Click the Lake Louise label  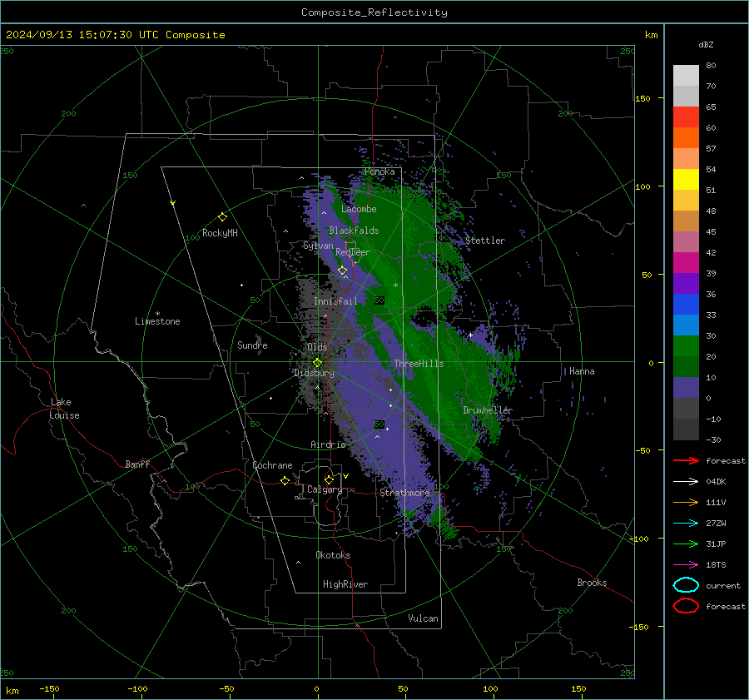pos(64,409)
